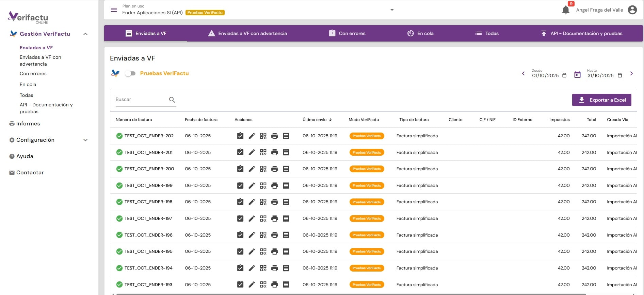Open the Plan en uso dropdown

click(x=392, y=10)
